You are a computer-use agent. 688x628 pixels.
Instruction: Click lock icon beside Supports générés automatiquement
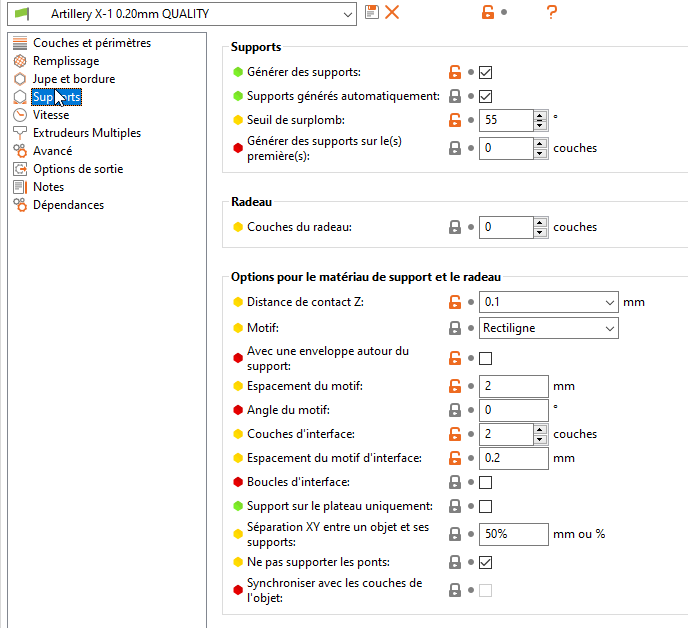tap(455, 96)
